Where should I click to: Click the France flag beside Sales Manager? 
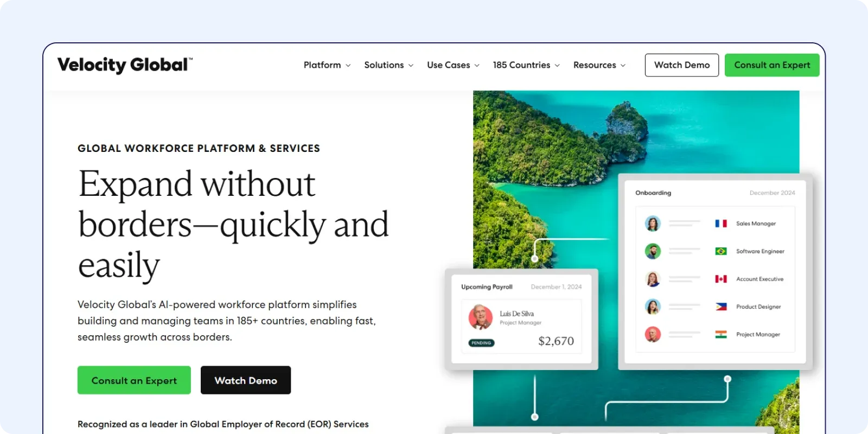tap(721, 224)
